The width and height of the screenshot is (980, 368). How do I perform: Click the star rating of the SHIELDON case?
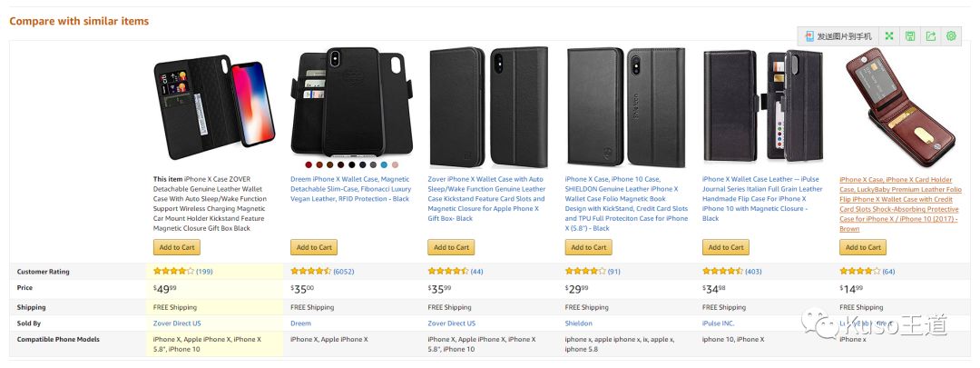click(585, 272)
